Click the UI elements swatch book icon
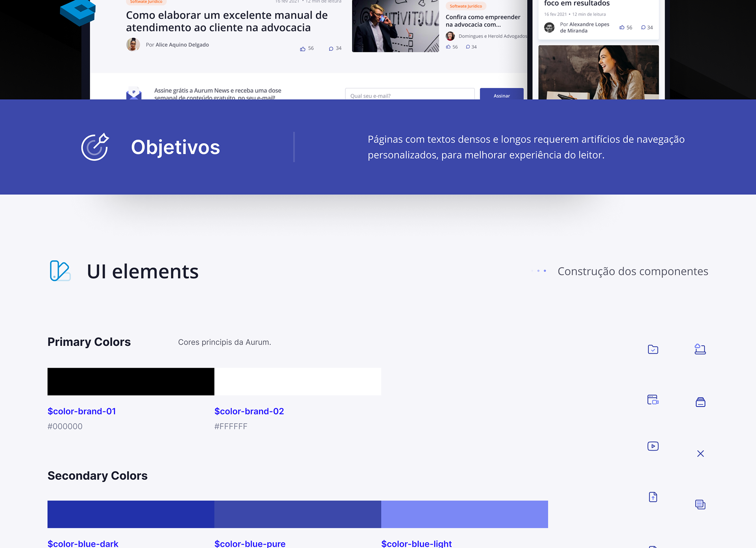The image size is (756, 548). click(x=60, y=271)
